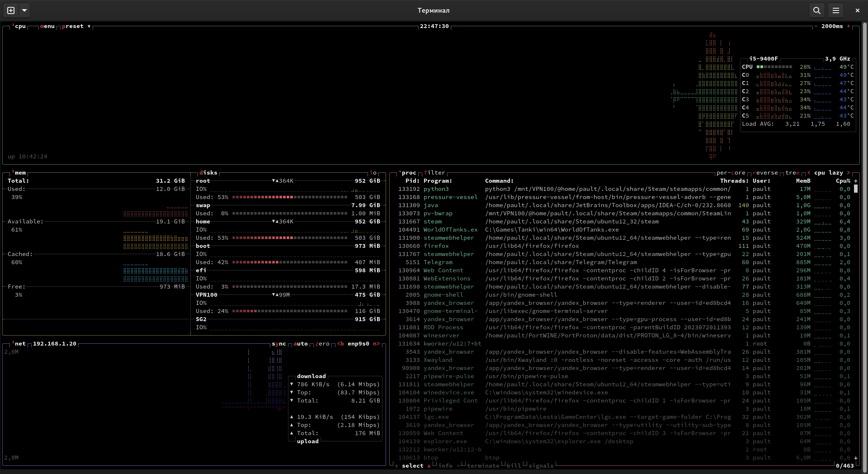Increase update interval with plus sign
868x474 pixels.
849,26
